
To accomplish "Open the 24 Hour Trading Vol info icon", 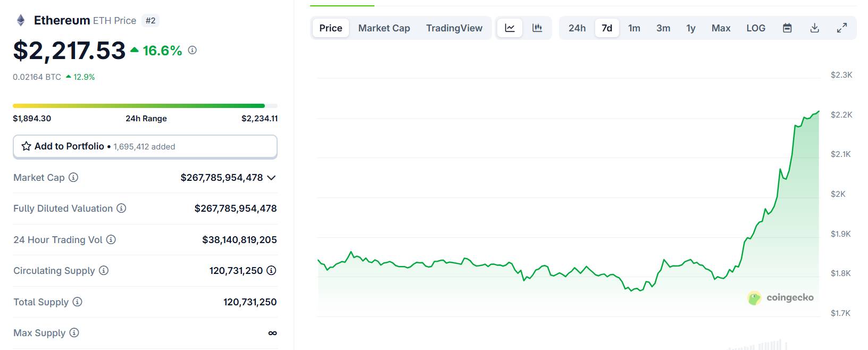I will [111, 239].
